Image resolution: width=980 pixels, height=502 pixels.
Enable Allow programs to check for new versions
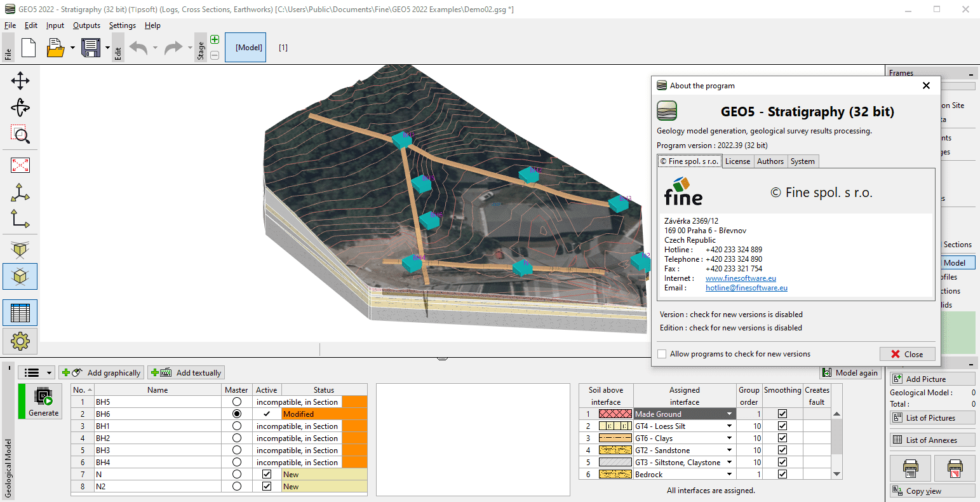coord(662,354)
